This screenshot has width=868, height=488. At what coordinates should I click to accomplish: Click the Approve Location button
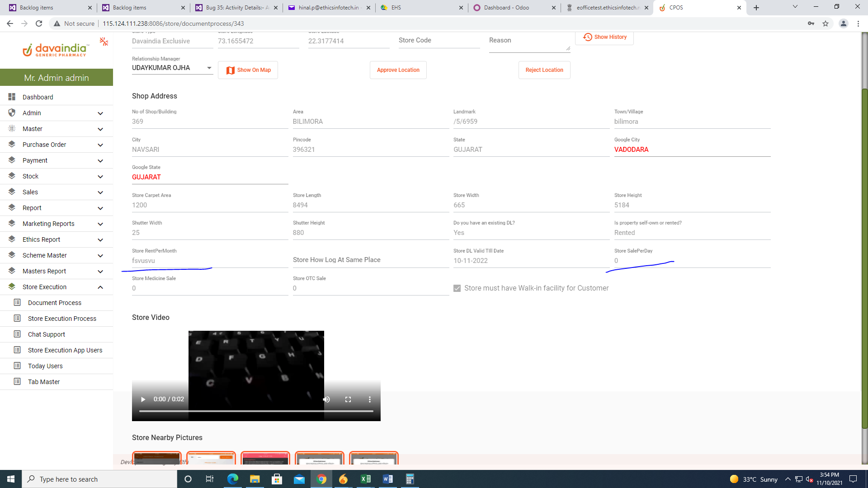(x=398, y=70)
